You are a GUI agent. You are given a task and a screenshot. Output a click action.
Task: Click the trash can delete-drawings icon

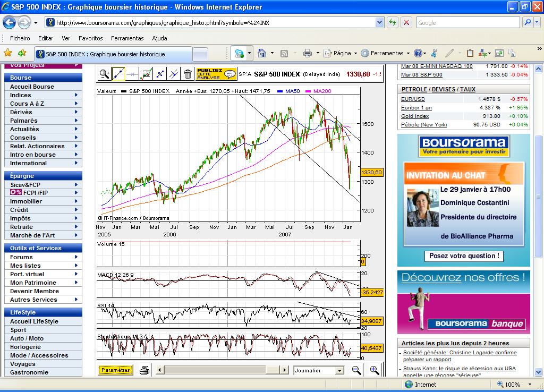[x=188, y=73]
